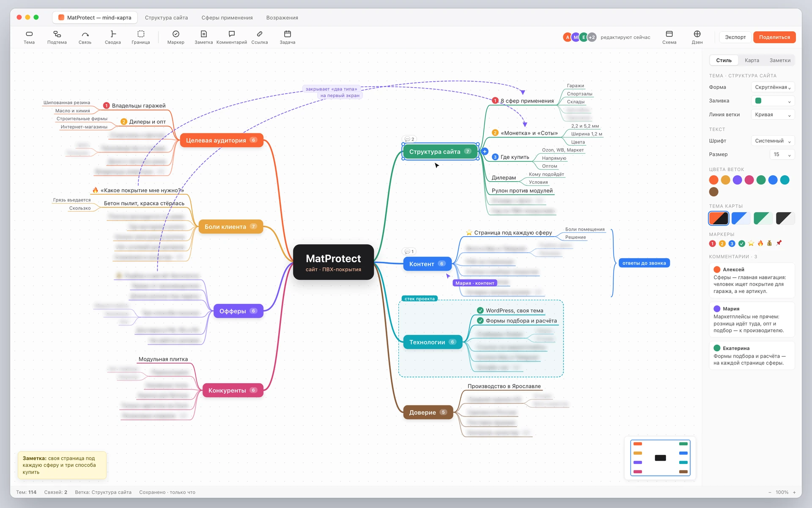Open the Возражения document tab
This screenshot has height=508, width=812.
[282, 18]
